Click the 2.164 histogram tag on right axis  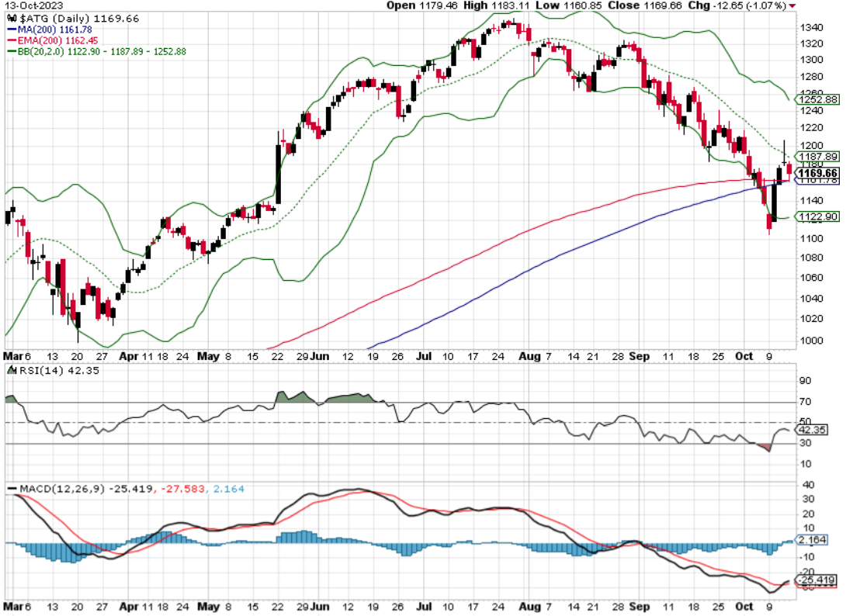point(812,540)
